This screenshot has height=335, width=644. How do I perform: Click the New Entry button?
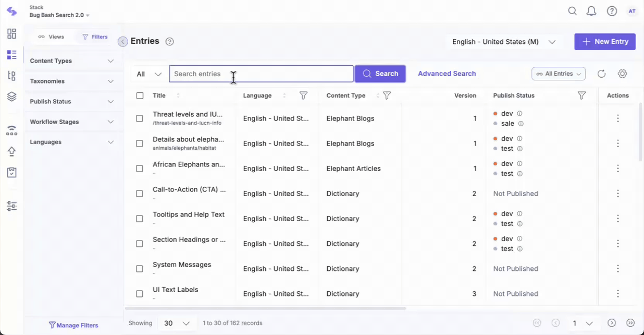[605, 42]
